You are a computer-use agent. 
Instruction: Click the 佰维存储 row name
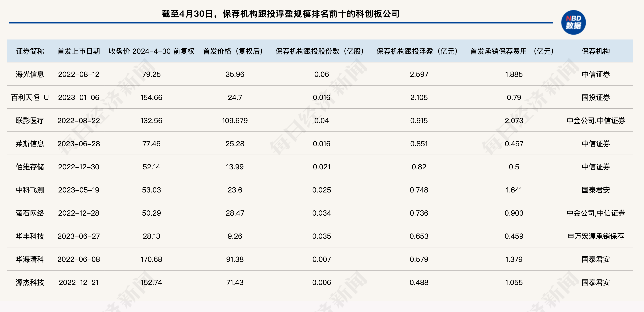coord(30,167)
